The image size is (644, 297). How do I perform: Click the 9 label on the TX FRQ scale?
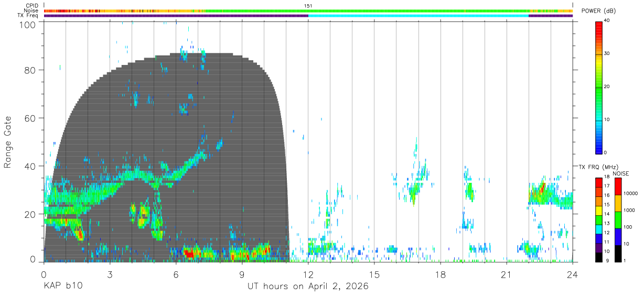(607, 260)
